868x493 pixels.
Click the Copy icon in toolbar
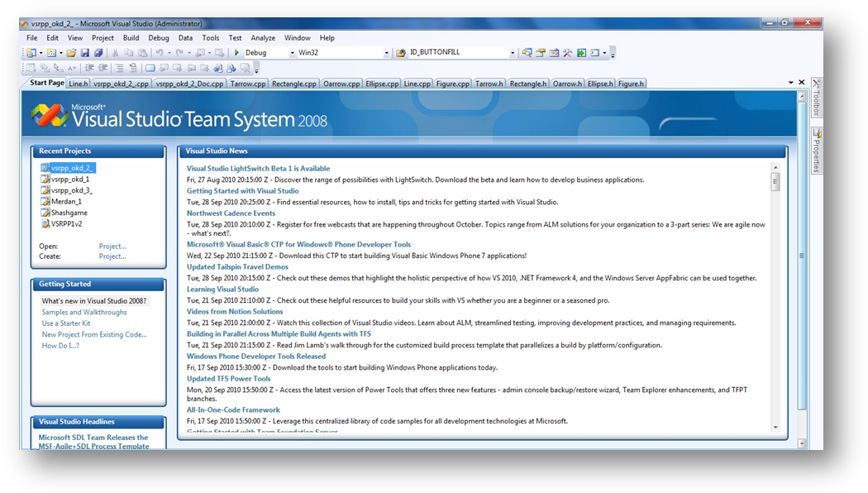click(128, 53)
